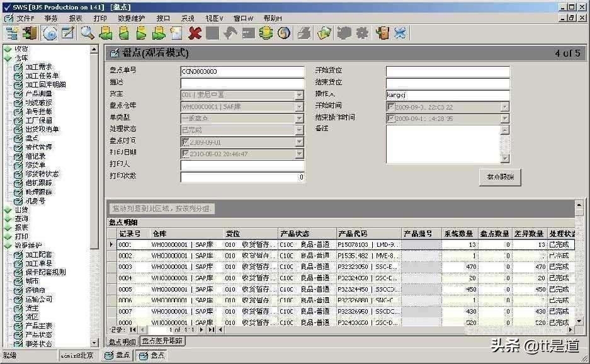Go to first record navigator button

click(x=133, y=330)
